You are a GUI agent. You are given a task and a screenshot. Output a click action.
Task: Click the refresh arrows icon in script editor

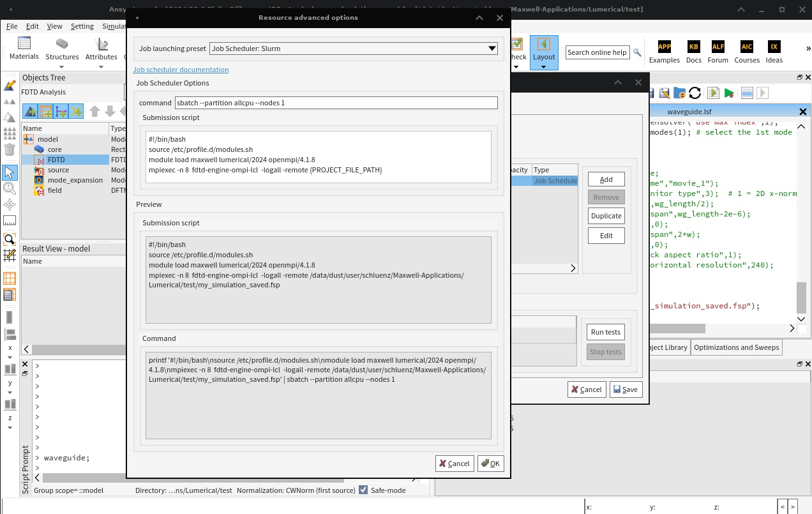[695, 93]
